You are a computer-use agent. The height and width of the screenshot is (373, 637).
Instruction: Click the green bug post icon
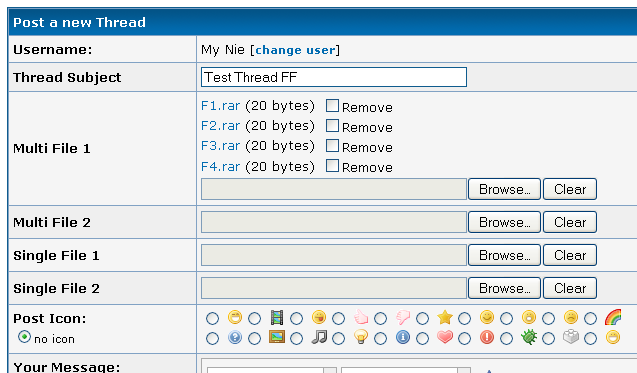click(529, 337)
